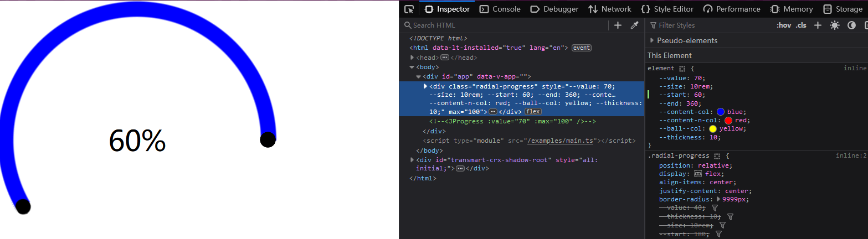Screen dimensions: 868x239
Task: Click selector highlighter icon next to .radial-progress
Action: coord(717,157)
